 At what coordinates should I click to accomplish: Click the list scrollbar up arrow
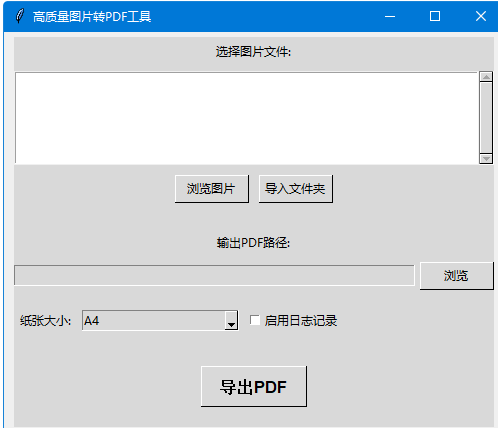[x=486, y=77]
